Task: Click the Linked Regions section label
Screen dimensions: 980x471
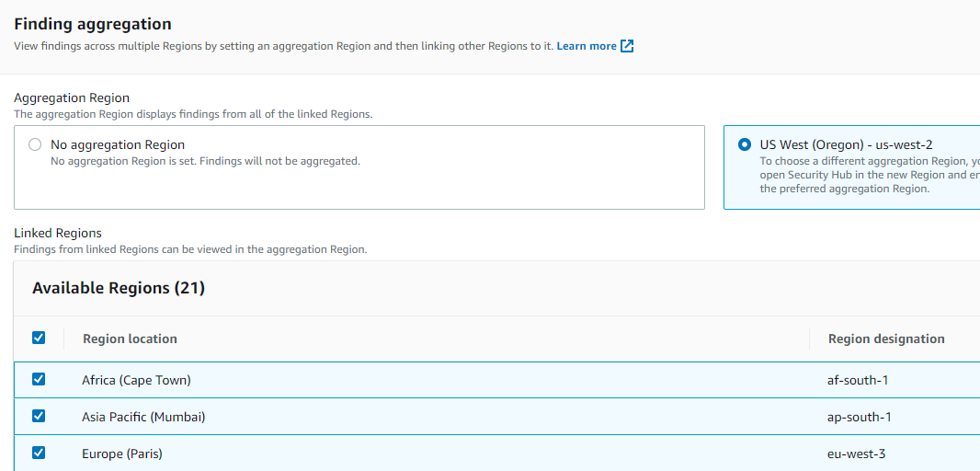Action: point(58,233)
